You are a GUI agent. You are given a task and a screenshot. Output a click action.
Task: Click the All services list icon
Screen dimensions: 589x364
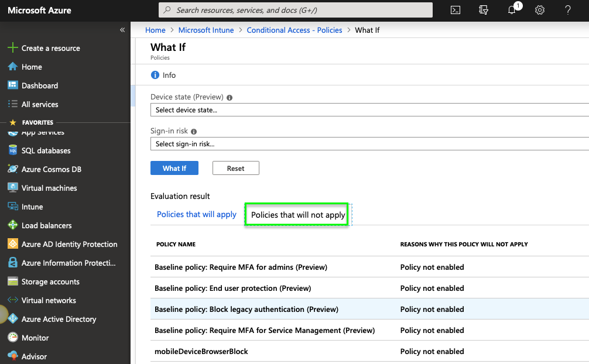click(13, 104)
